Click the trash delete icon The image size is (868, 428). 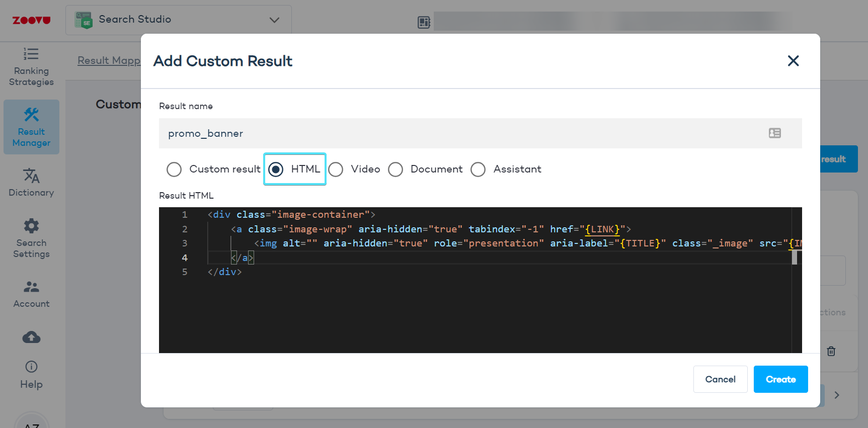coord(831,351)
